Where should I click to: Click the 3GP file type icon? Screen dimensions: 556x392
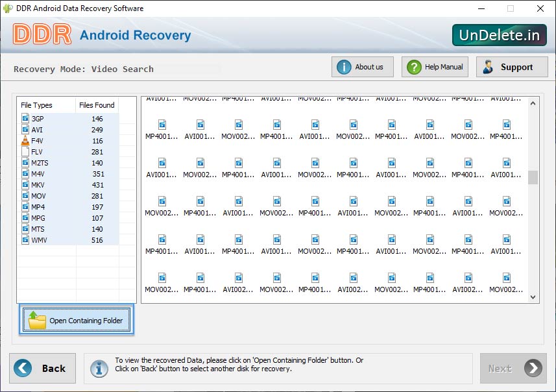(x=25, y=118)
